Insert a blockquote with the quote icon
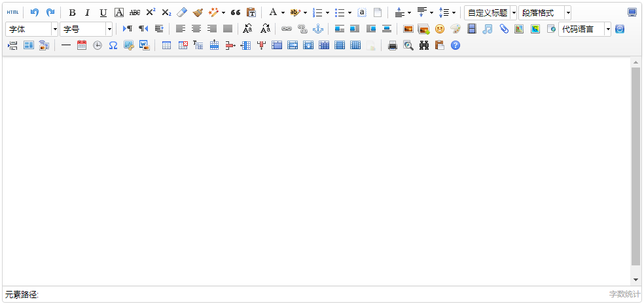Viewport: 644px width, 306px height. (236, 12)
